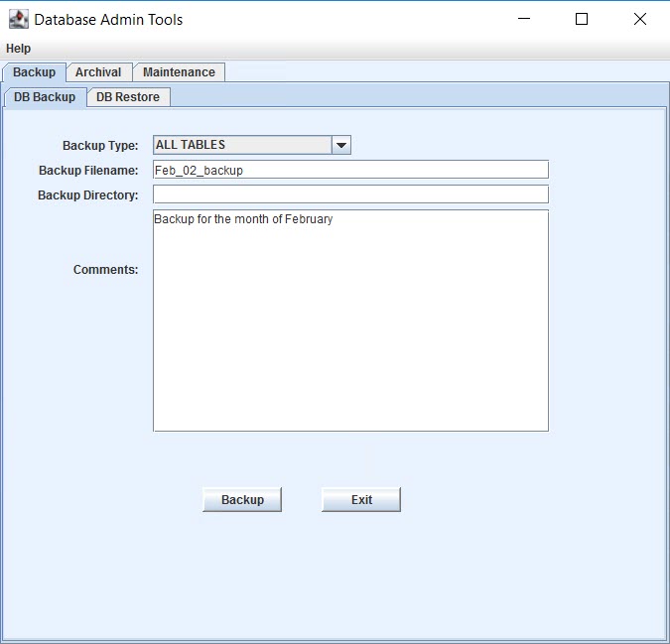Switch to the Archival tab

[x=98, y=72]
